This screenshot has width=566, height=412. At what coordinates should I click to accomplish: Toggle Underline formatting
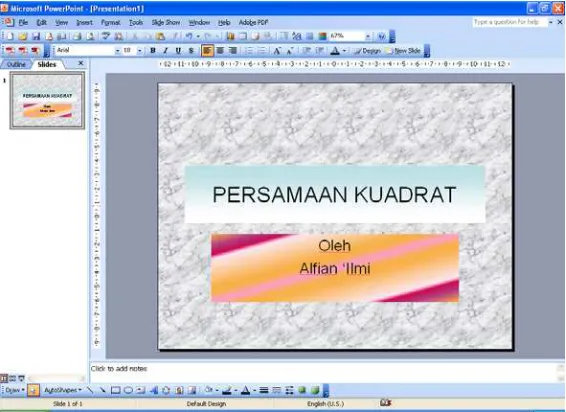[x=178, y=51]
